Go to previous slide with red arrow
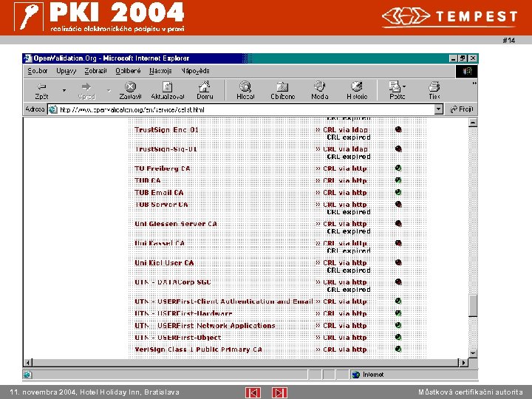 tap(253, 392)
